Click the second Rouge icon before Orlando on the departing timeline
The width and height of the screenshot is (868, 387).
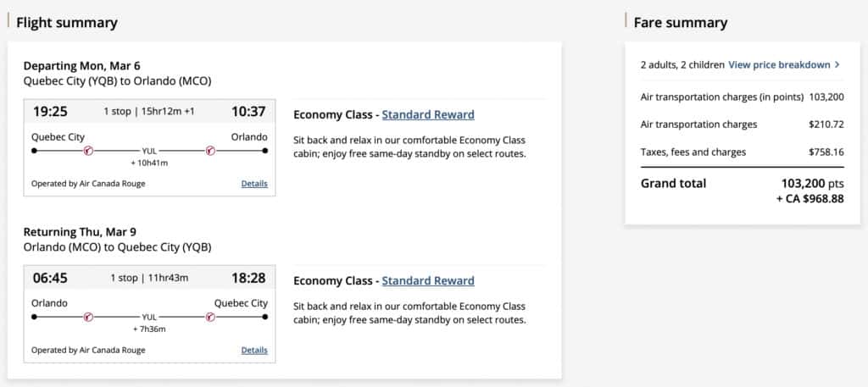point(211,151)
